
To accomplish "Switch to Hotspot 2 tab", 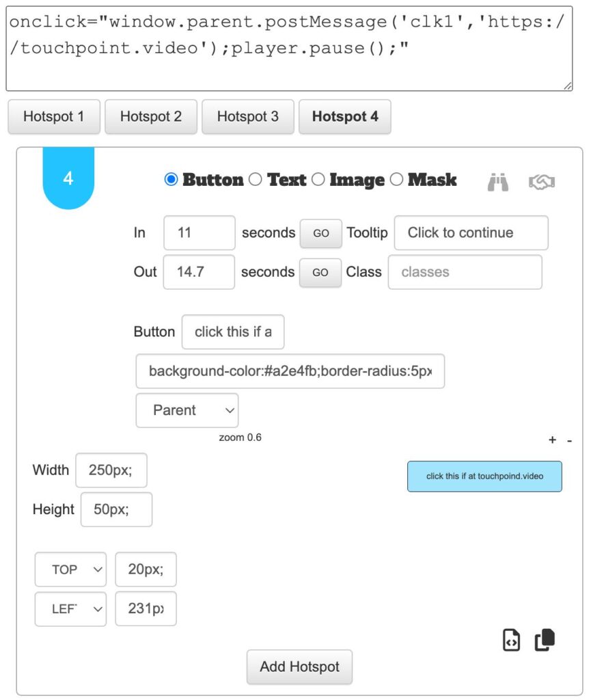I will coord(151,116).
